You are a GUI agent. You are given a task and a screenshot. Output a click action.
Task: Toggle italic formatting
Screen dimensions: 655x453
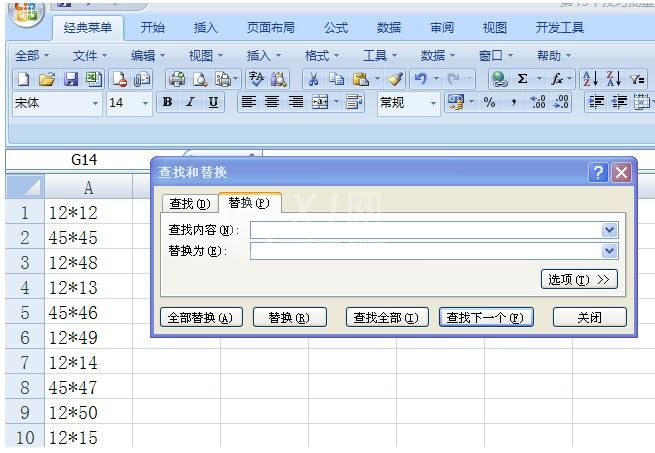(190, 102)
